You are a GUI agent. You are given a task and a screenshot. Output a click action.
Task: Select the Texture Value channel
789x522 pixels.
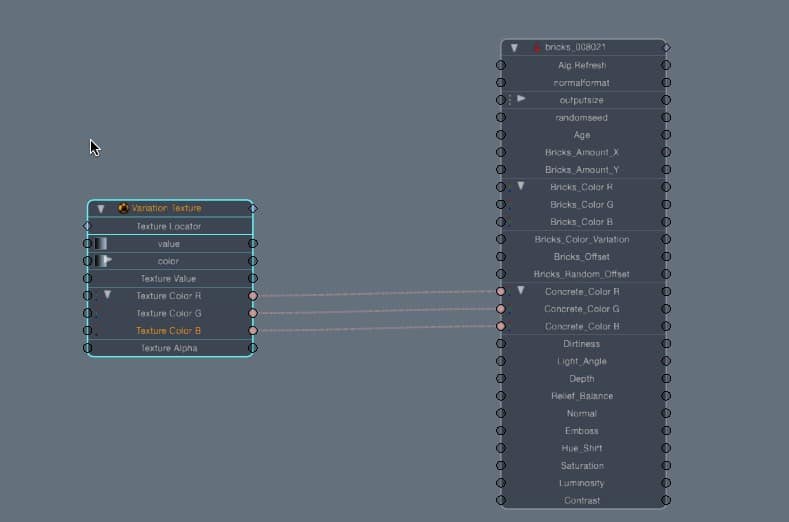[168, 278]
